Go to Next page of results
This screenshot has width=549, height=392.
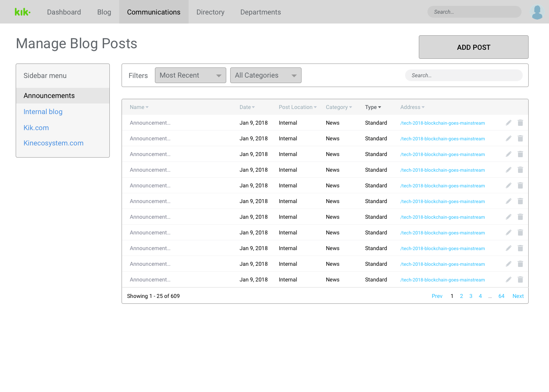[518, 296]
